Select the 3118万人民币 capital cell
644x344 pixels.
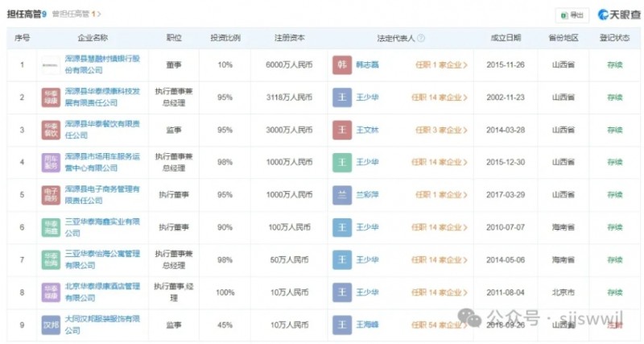click(x=289, y=97)
